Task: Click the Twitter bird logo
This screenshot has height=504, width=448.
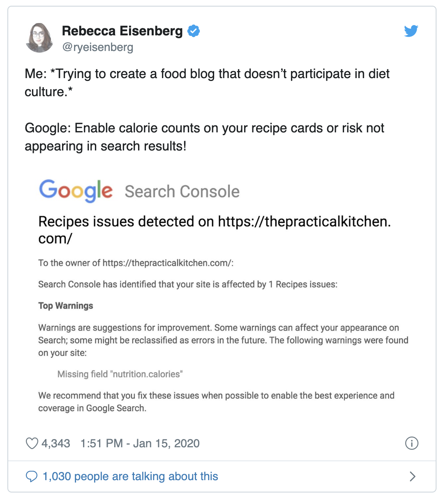Action: (x=411, y=31)
